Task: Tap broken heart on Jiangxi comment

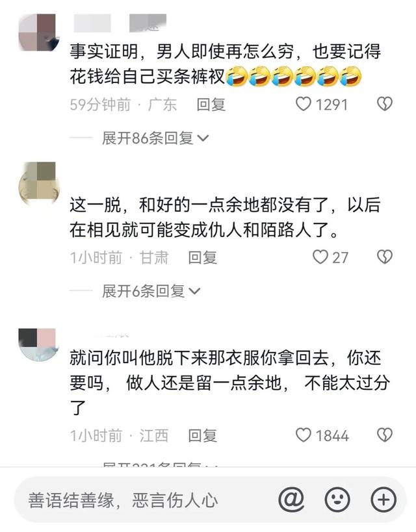Action: point(385,435)
